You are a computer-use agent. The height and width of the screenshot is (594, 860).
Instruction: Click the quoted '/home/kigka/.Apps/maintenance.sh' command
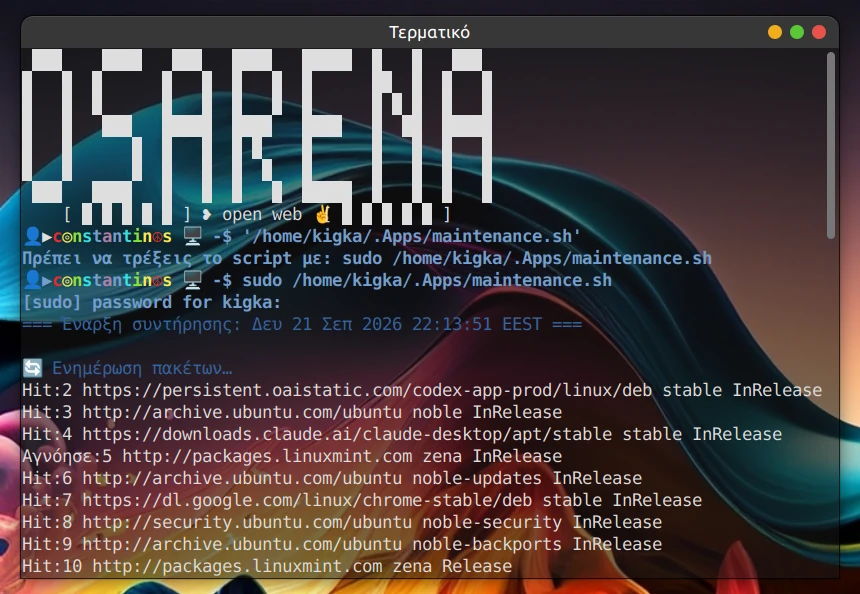coord(411,236)
